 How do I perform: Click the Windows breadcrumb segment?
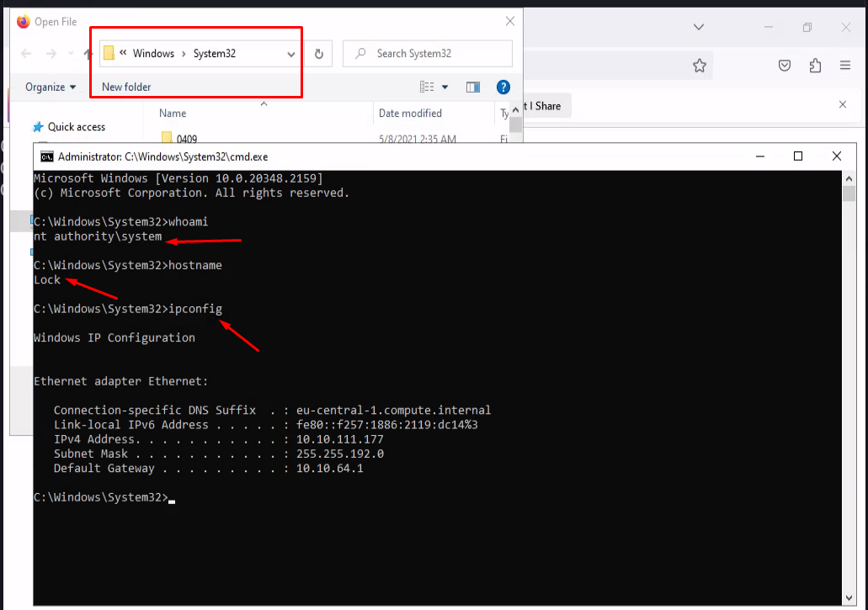[x=153, y=54]
